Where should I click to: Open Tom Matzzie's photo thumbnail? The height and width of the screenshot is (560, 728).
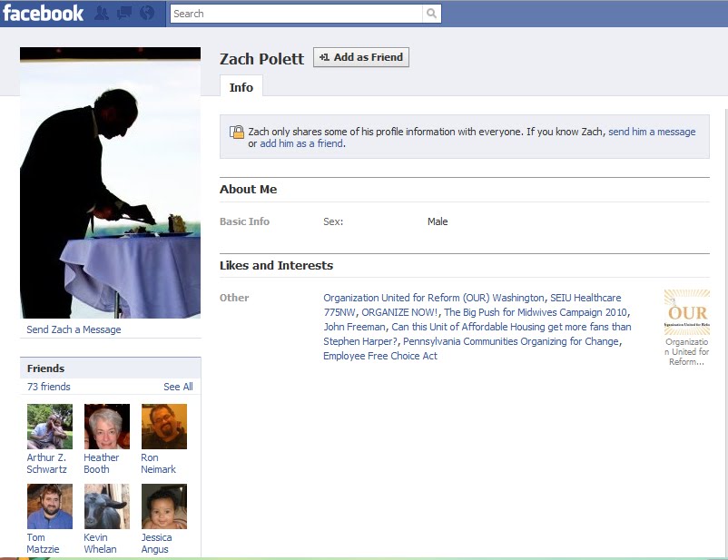pos(50,506)
